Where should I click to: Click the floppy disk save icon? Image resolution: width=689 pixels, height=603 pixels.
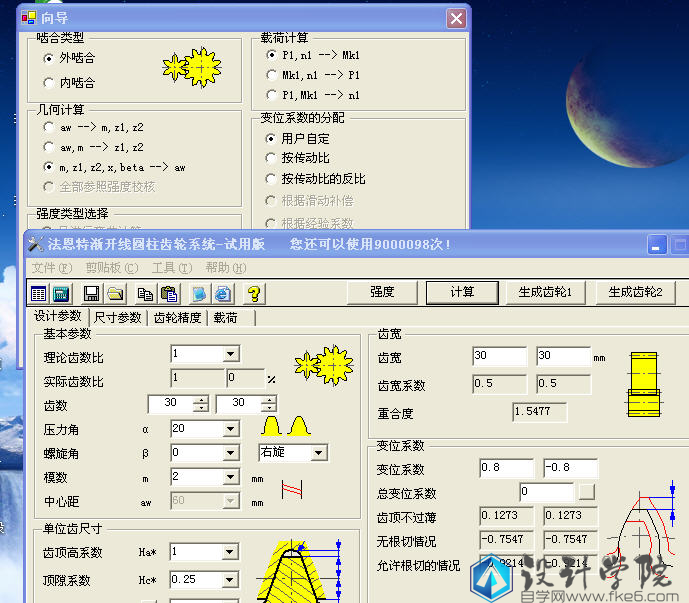(x=91, y=293)
